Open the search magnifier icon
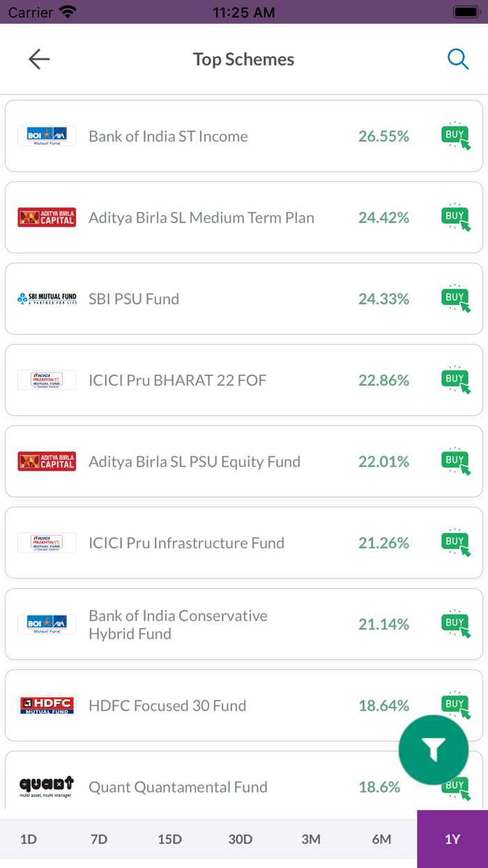Image resolution: width=488 pixels, height=868 pixels. [x=457, y=59]
